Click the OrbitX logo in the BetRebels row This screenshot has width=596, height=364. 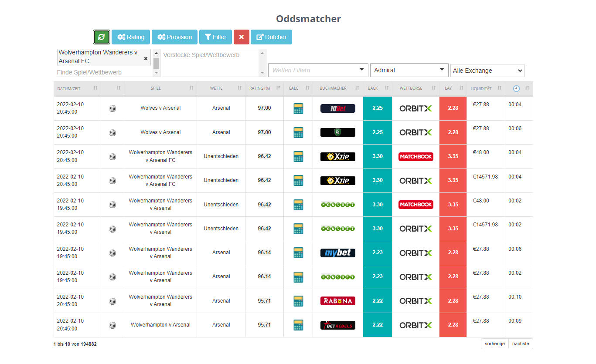pos(416,325)
